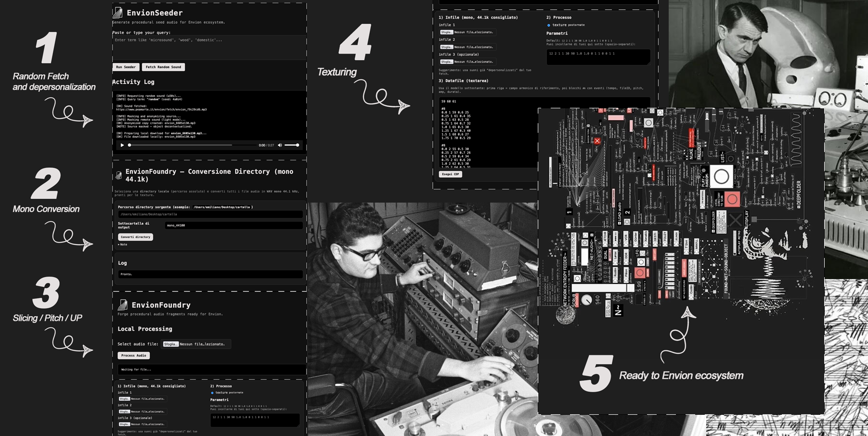Click the query text input field
The width and height of the screenshot is (868, 436).
coord(209,47)
